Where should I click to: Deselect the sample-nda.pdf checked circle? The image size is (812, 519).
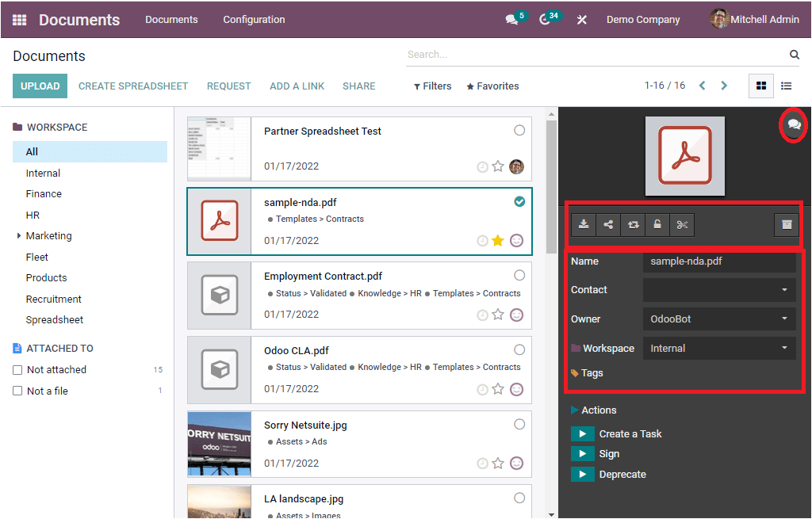click(x=519, y=202)
